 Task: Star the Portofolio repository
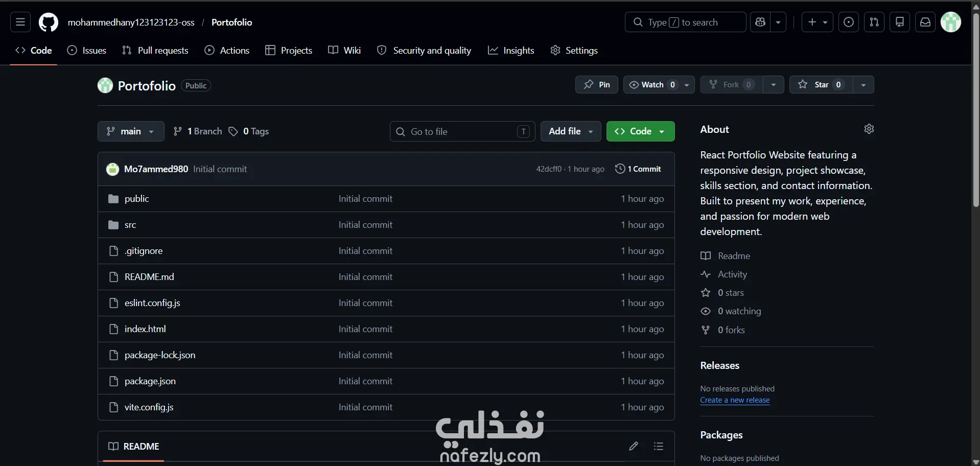click(821, 85)
